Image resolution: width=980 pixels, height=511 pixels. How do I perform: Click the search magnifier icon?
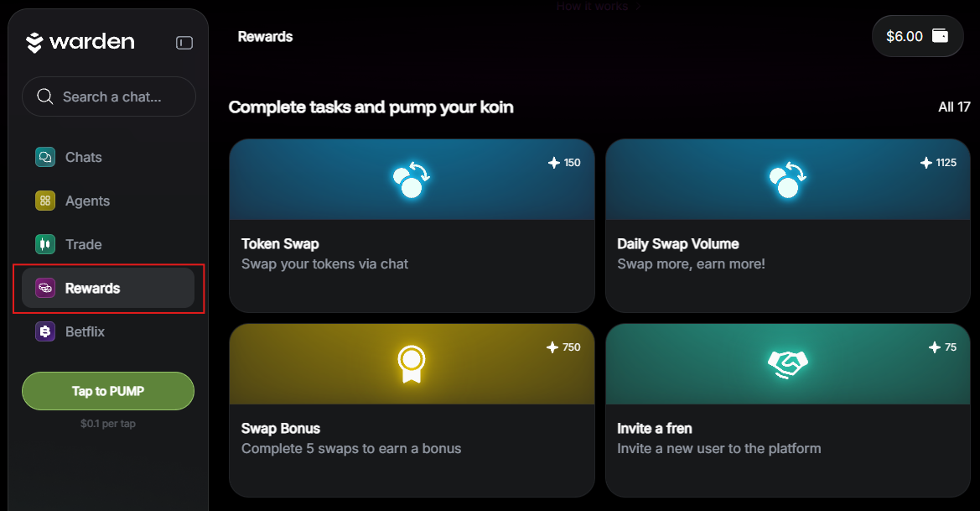[x=45, y=96]
